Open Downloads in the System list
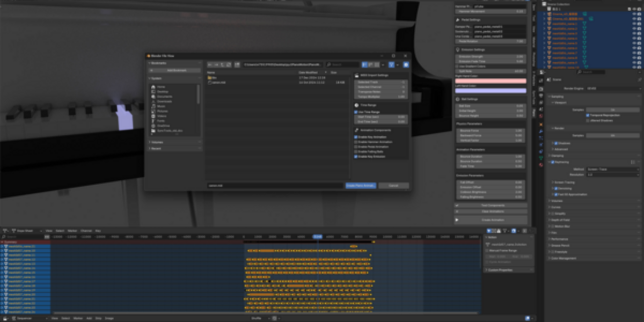644x322 pixels. (x=164, y=101)
